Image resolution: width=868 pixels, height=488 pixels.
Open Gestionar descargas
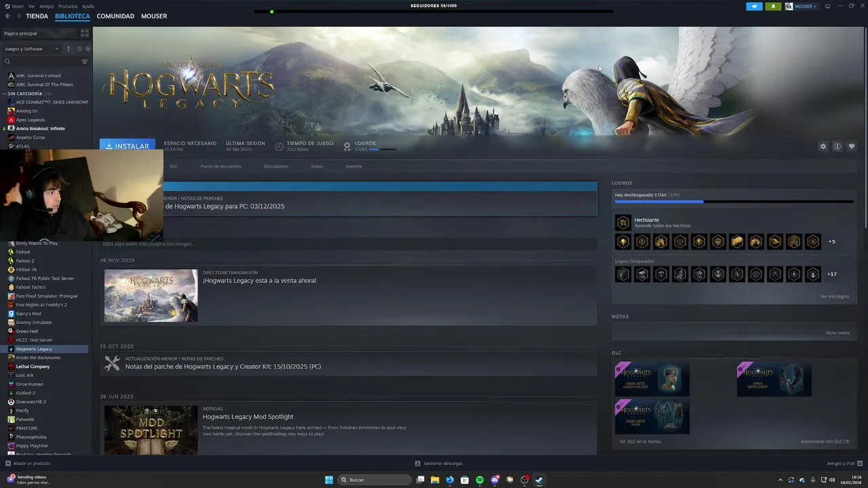(439, 464)
